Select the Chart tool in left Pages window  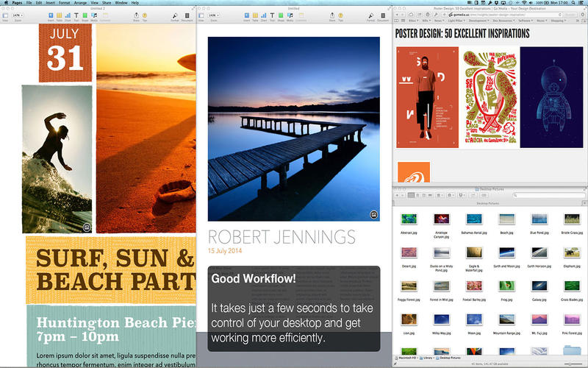[68, 15]
